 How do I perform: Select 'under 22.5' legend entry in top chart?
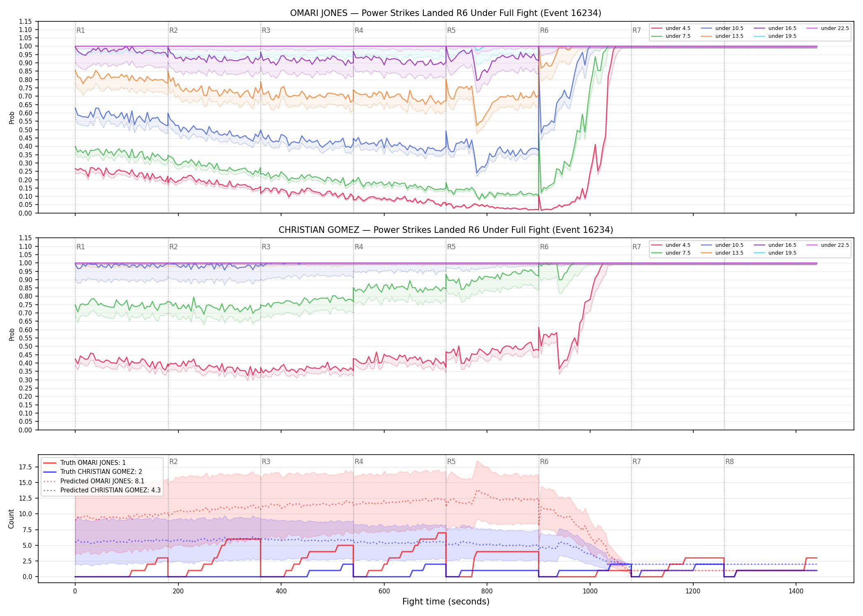(x=828, y=28)
